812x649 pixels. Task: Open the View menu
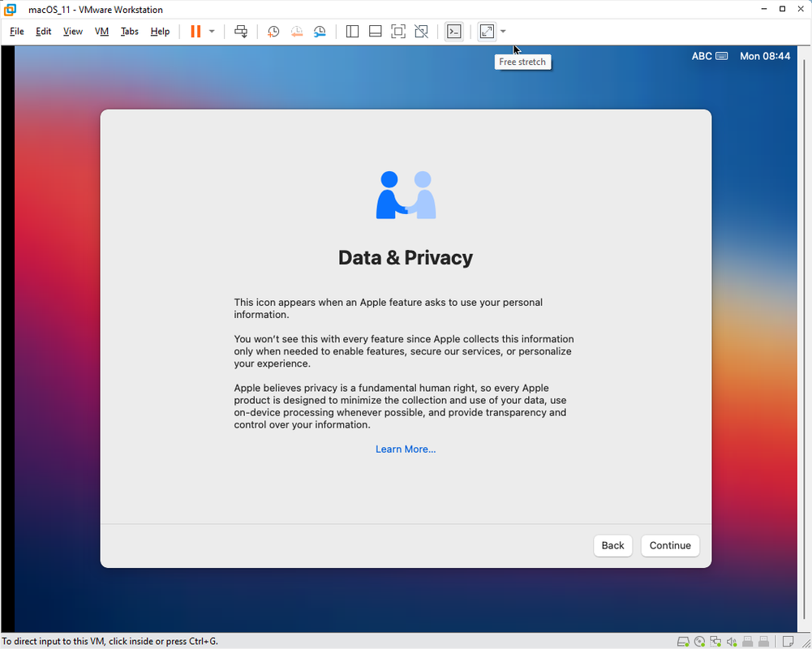click(x=73, y=32)
